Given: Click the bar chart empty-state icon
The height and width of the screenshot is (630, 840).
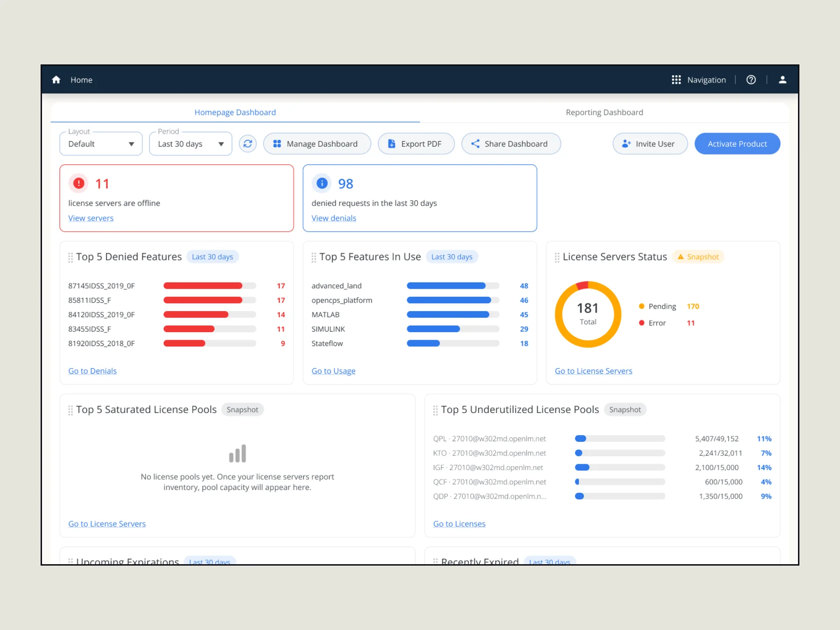Looking at the screenshot, I should (x=238, y=454).
